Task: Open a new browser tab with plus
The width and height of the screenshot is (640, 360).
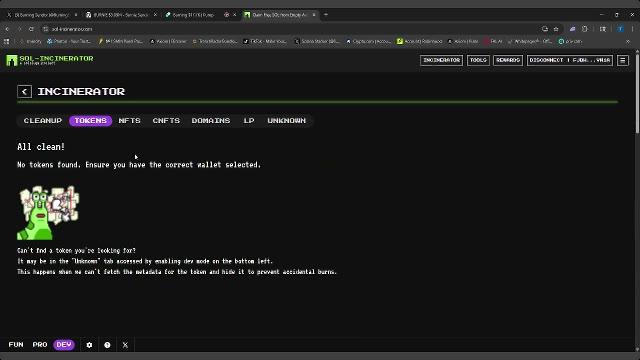Action: point(326,15)
